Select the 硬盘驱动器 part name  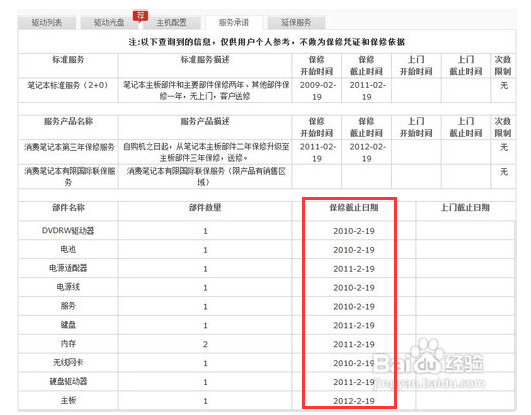tap(68, 382)
